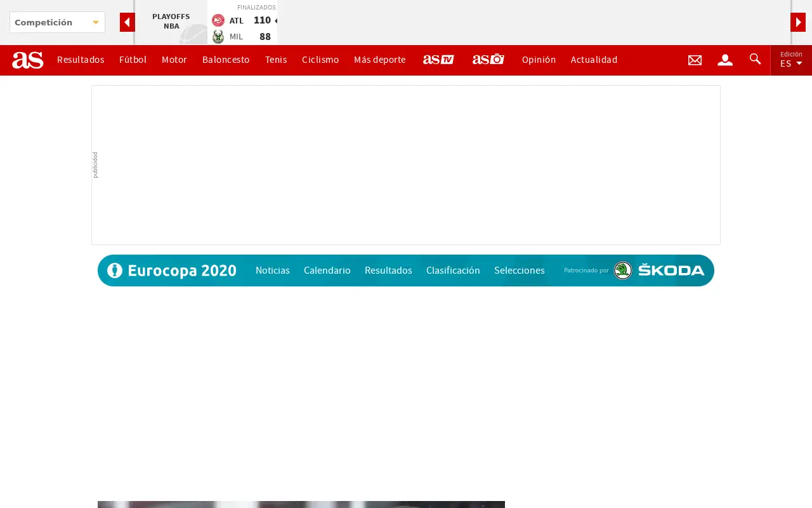Open the Motor menu
Screen dimensions: 812x508
pos(174,60)
